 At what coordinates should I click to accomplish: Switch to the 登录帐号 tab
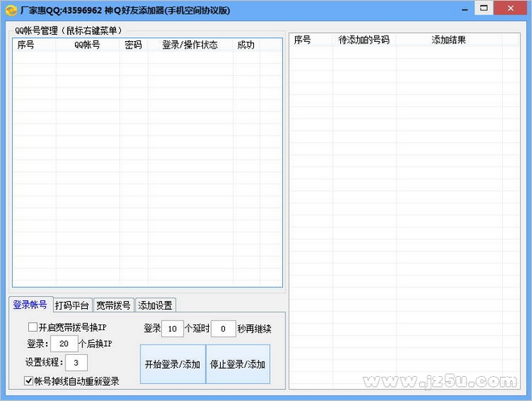30,305
